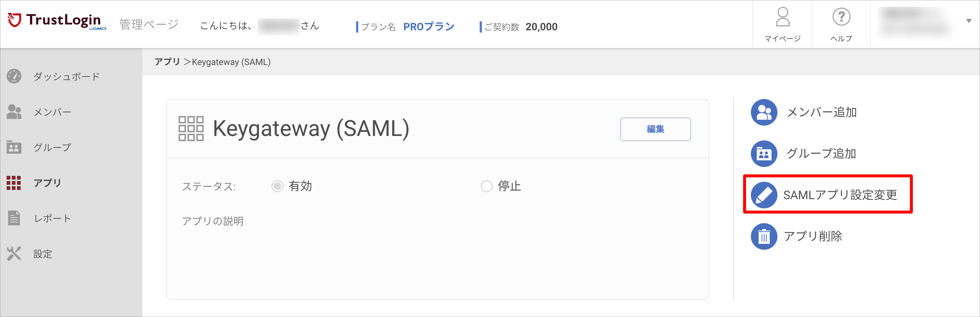
Task: Click the グループ folder icon in sidebar
Action: click(14, 147)
